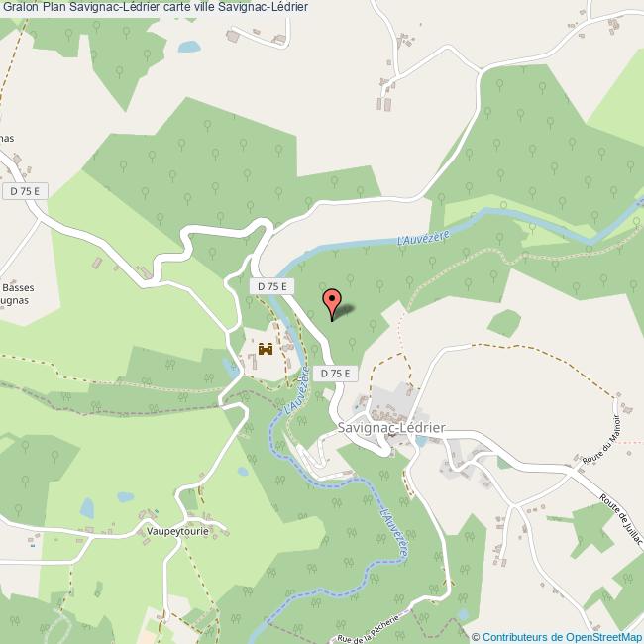Click the brown castle icon
This screenshot has width=644, height=644.
(266, 349)
